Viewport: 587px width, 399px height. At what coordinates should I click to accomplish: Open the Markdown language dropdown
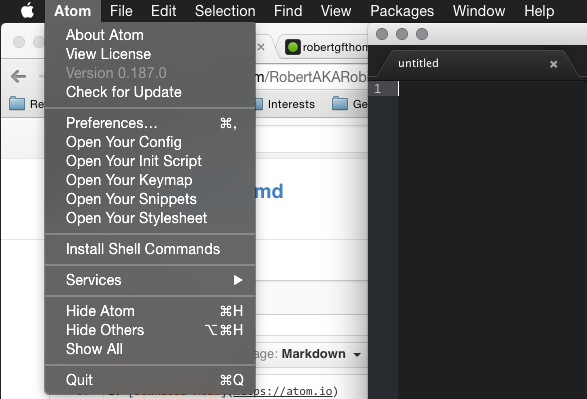coord(321,354)
